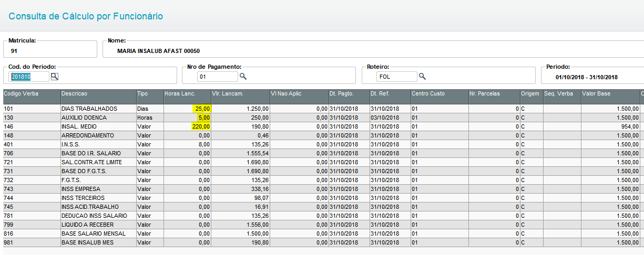
Task: Focus the Cod. do Periodo input 201810
Action: pos(29,77)
